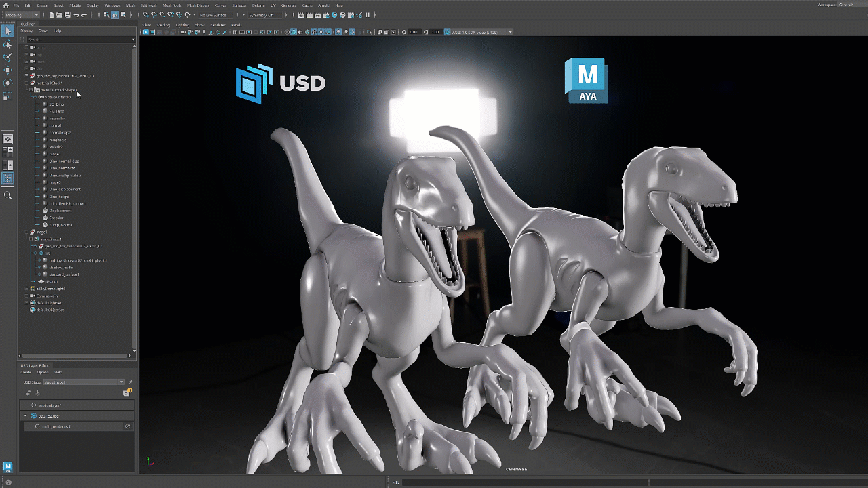Open the Create menu in USD Layer Editor

[26, 372]
